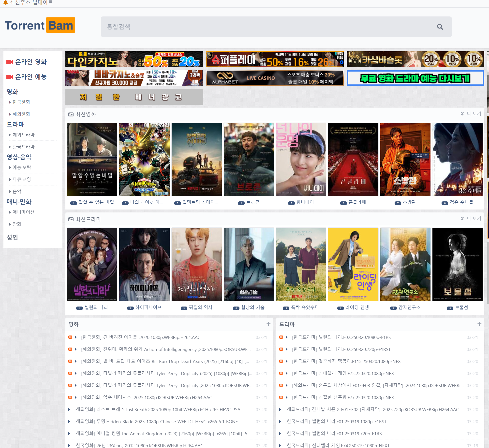This screenshot has width=489, height=448.
Task: Open 견 버려진 아이들 movie post
Action: (141, 337)
